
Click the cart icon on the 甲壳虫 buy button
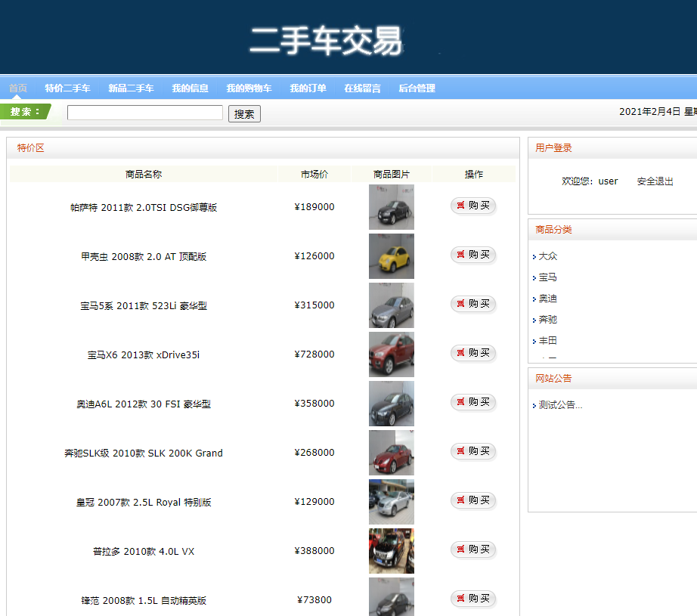463,255
